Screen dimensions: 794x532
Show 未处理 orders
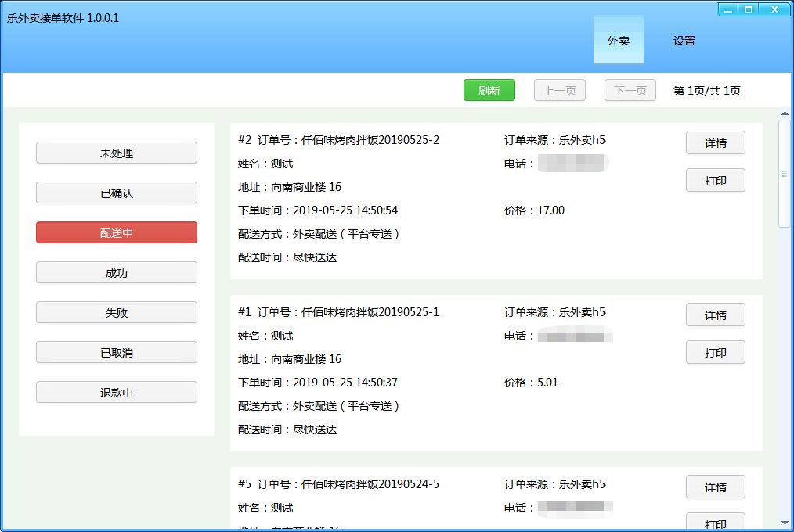tap(117, 153)
